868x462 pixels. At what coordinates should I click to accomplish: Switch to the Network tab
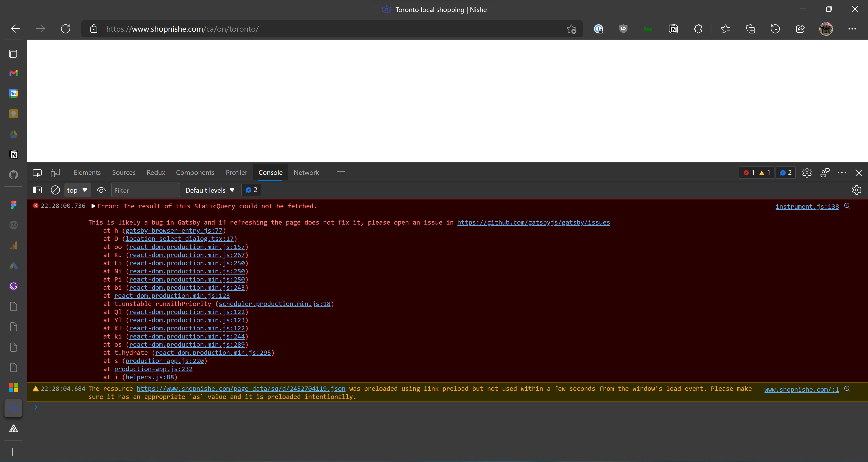(x=306, y=172)
